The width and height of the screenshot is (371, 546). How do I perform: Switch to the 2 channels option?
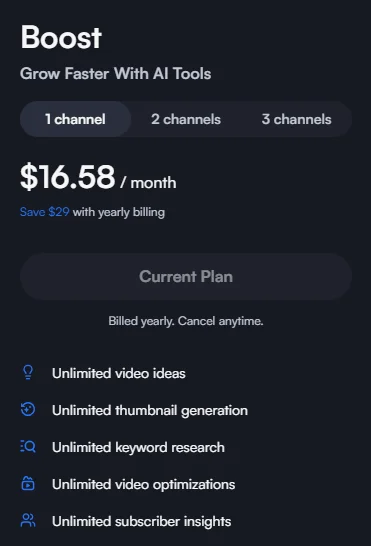click(x=186, y=119)
